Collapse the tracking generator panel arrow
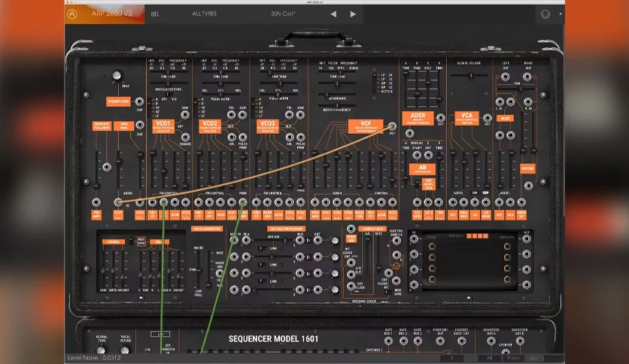This screenshot has height=364, width=629. [x=469, y=298]
